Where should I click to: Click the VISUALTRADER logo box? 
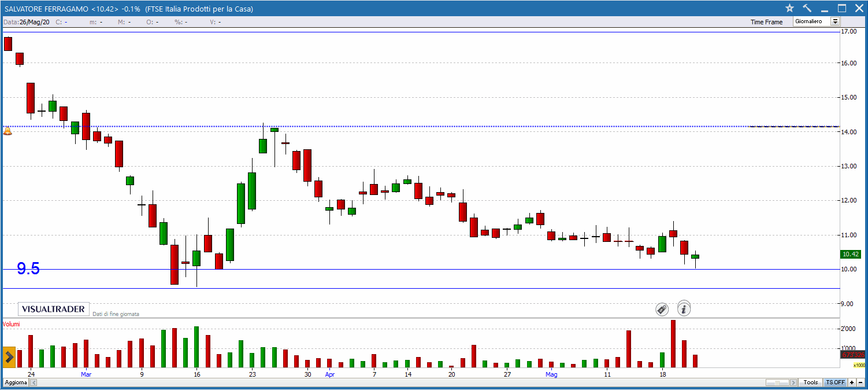(x=54, y=309)
